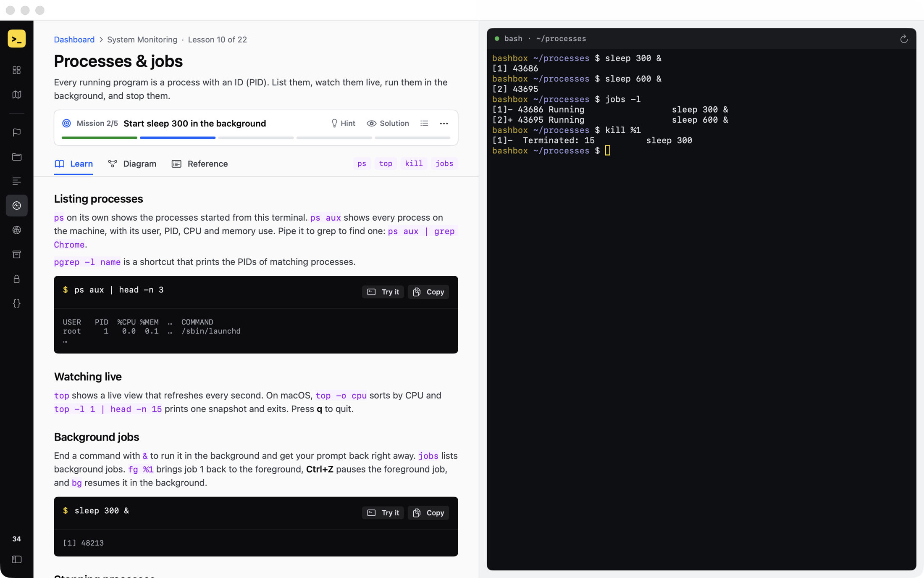
Task: Click the 'fg %1' inline code
Action: click(x=141, y=470)
